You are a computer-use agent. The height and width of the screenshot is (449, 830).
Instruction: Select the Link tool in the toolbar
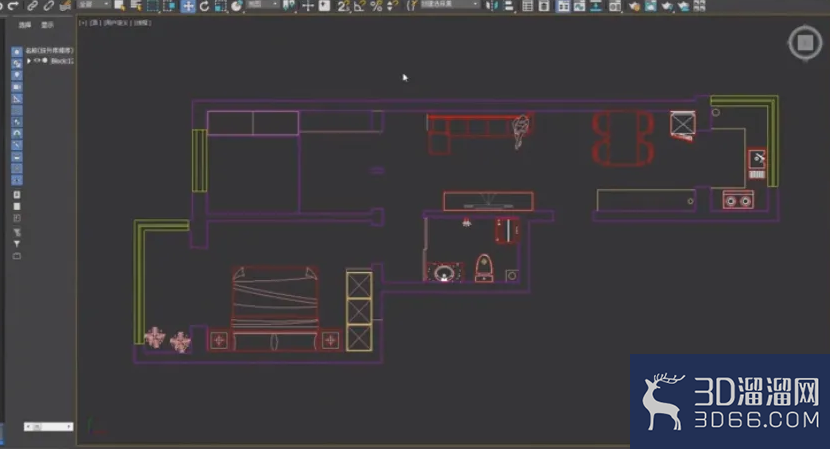[x=32, y=5]
